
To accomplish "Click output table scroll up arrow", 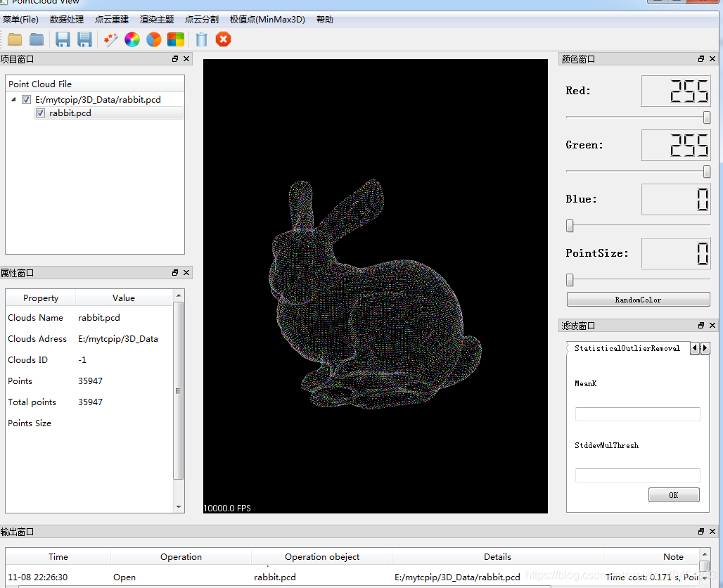I will [705, 554].
